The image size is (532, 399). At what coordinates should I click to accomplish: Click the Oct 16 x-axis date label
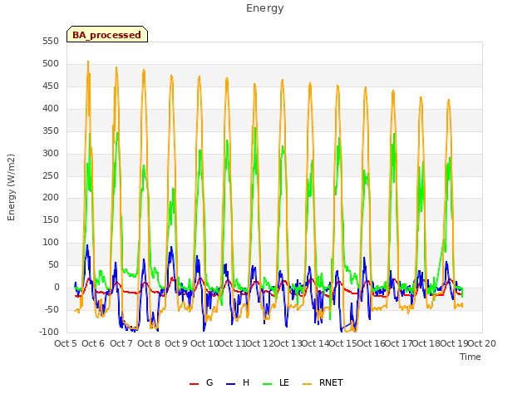371,343
